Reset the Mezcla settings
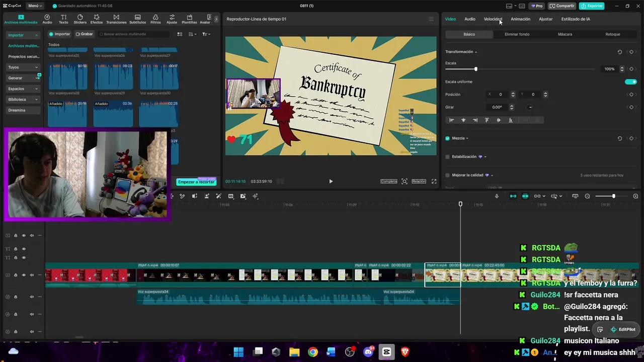This screenshot has height=362, width=644. point(619,138)
